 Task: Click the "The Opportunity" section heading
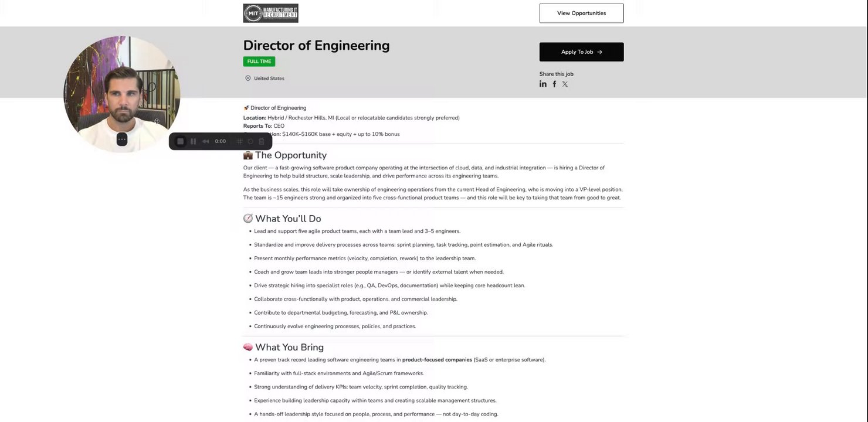click(x=290, y=155)
